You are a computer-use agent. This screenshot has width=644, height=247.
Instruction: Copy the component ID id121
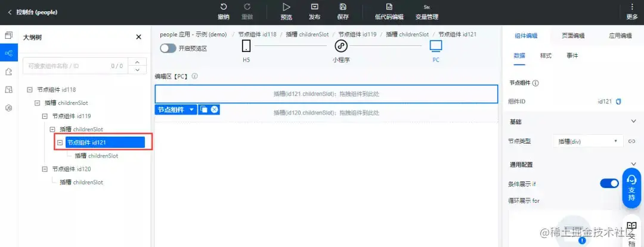618,101
